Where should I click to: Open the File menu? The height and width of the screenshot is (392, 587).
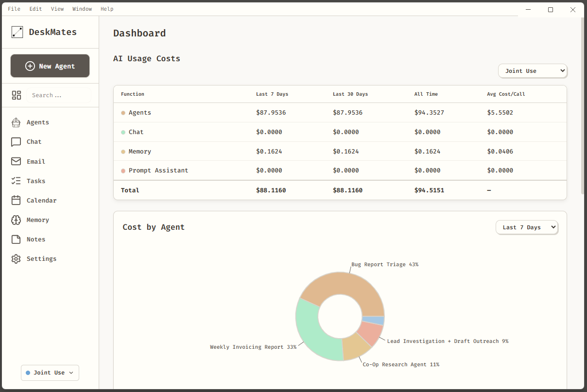14,9
